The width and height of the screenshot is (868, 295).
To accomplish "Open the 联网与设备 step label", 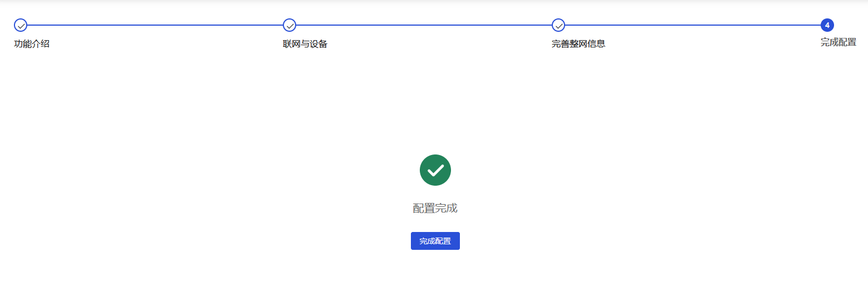I will point(305,43).
